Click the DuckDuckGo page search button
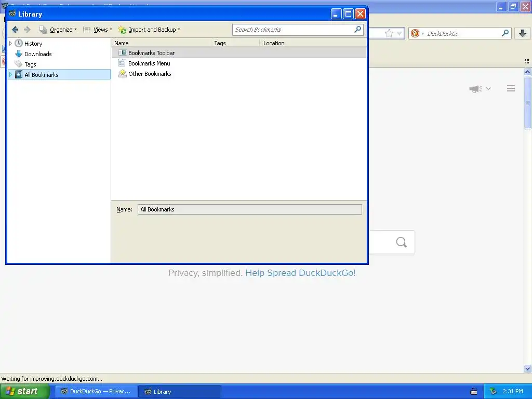The image size is (532, 399). 402,242
